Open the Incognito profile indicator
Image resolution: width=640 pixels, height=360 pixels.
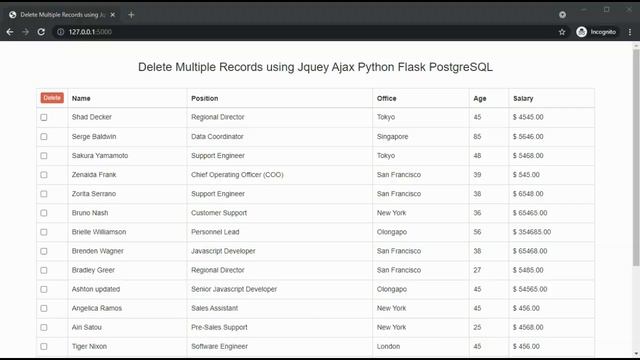point(596,32)
